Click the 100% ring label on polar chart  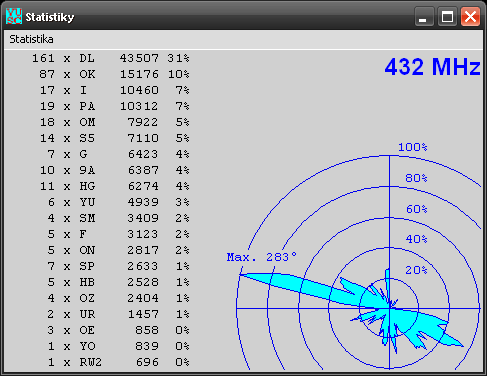pyautogui.click(x=413, y=147)
